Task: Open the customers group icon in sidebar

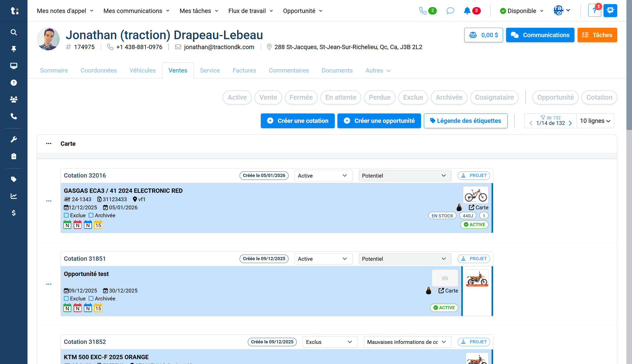Action: pos(14,99)
